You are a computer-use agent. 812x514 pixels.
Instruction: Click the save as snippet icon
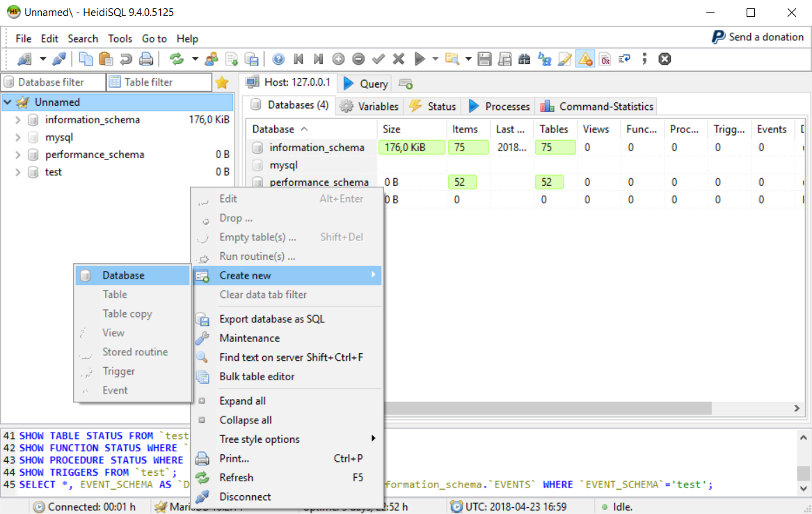[x=504, y=59]
